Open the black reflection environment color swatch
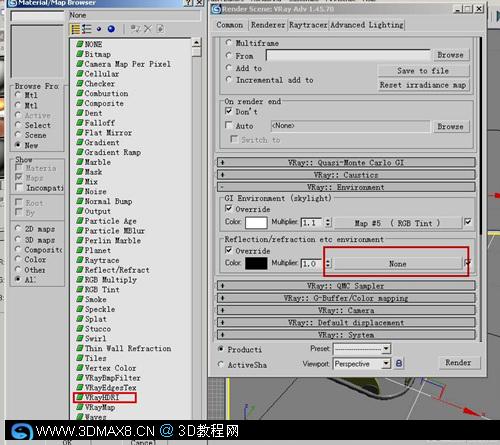 click(256, 263)
